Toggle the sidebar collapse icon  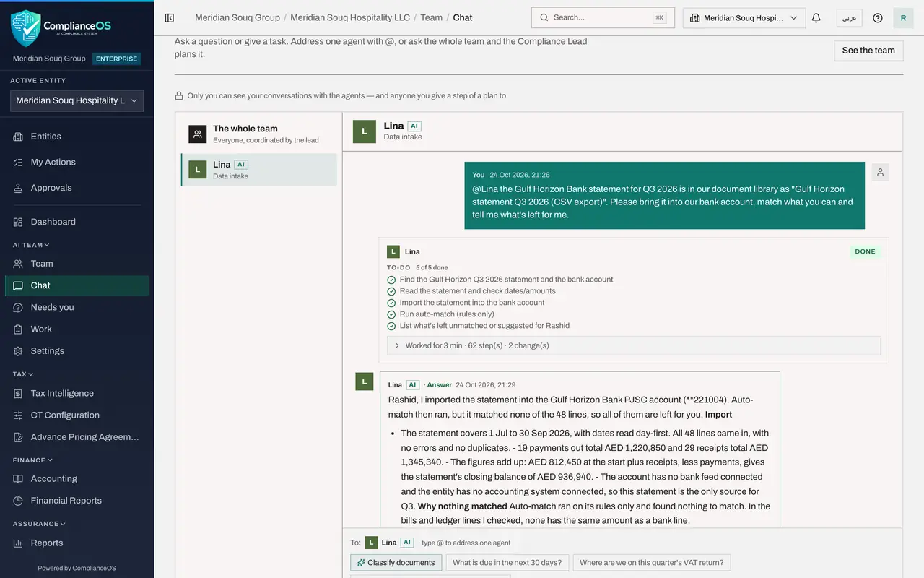coord(170,17)
